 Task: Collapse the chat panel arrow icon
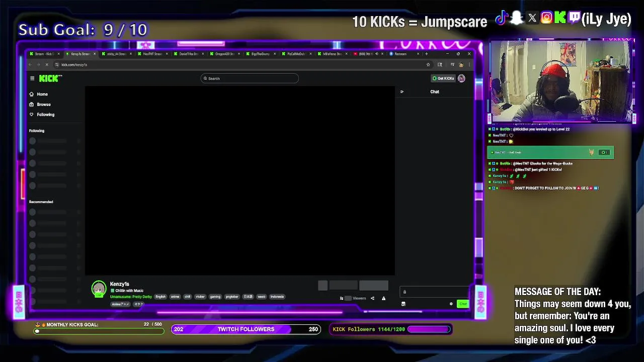[401, 92]
